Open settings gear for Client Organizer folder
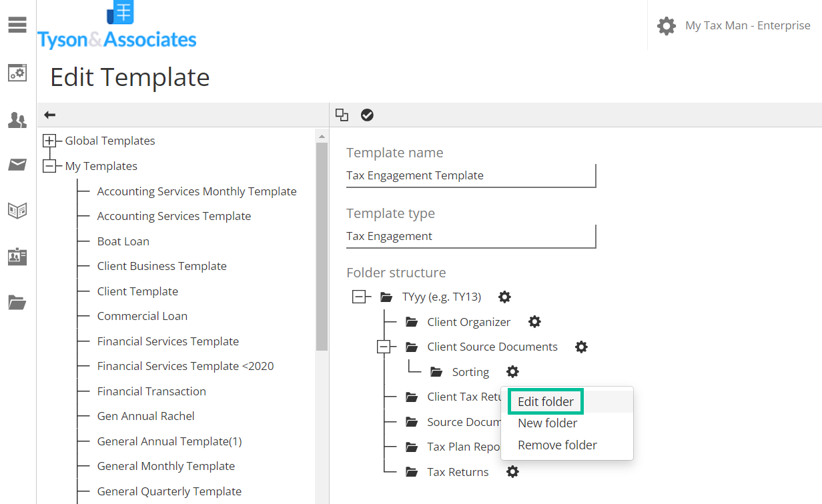Screen dimensions: 822x504 (534, 321)
